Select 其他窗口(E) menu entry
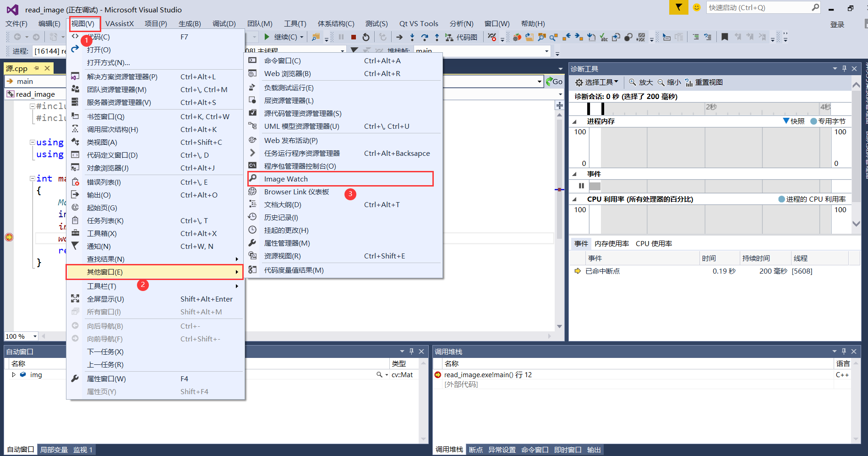The image size is (868, 456). click(x=154, y=272)
